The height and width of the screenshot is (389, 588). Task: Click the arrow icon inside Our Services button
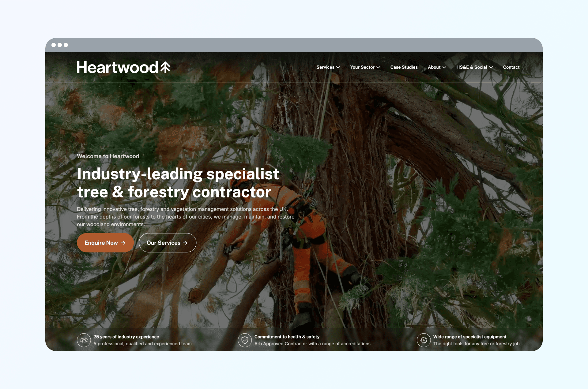point(185,243)
